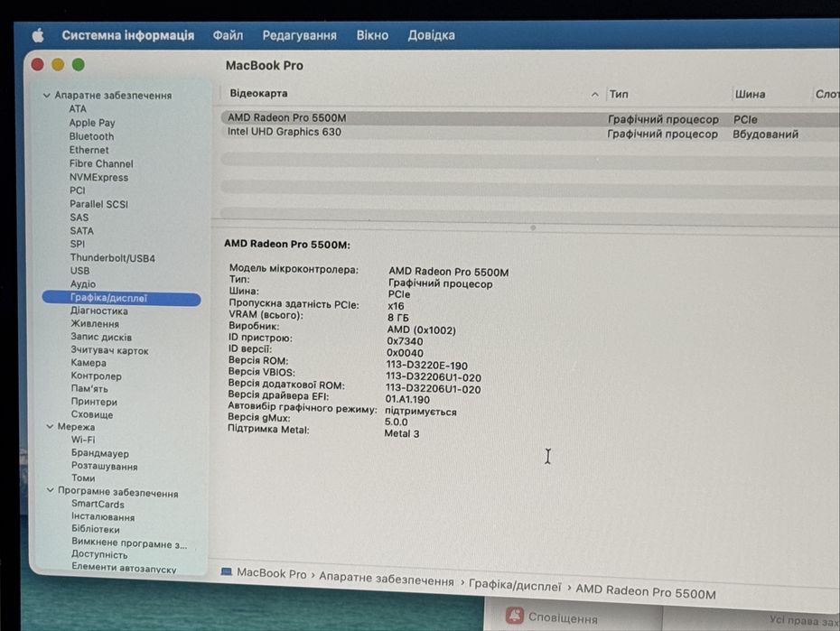Click Графіка/дисплеї in the path bar

(x=515, y=586)
